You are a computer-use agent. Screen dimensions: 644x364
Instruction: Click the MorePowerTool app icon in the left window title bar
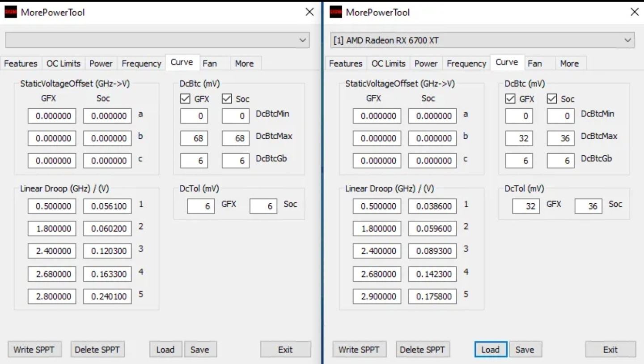coord(10,12)
